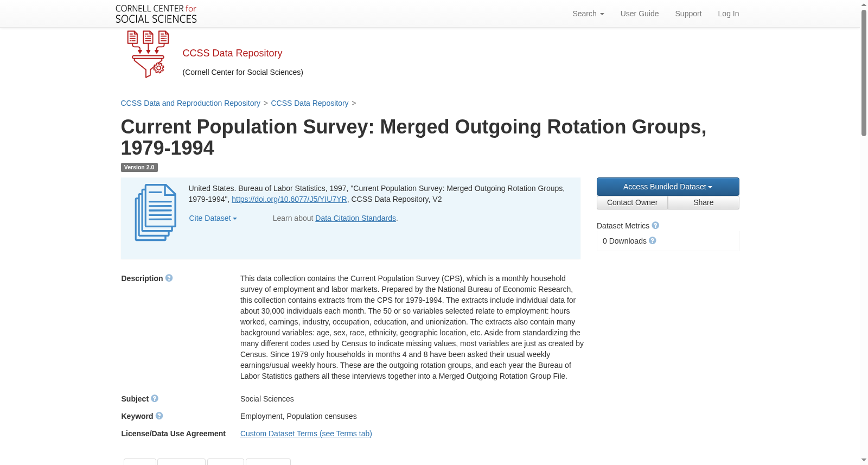Viewport: 868px width, 465px height.
Task: Go to CCSS Data Repository breadcrumb
Action: 310,103
